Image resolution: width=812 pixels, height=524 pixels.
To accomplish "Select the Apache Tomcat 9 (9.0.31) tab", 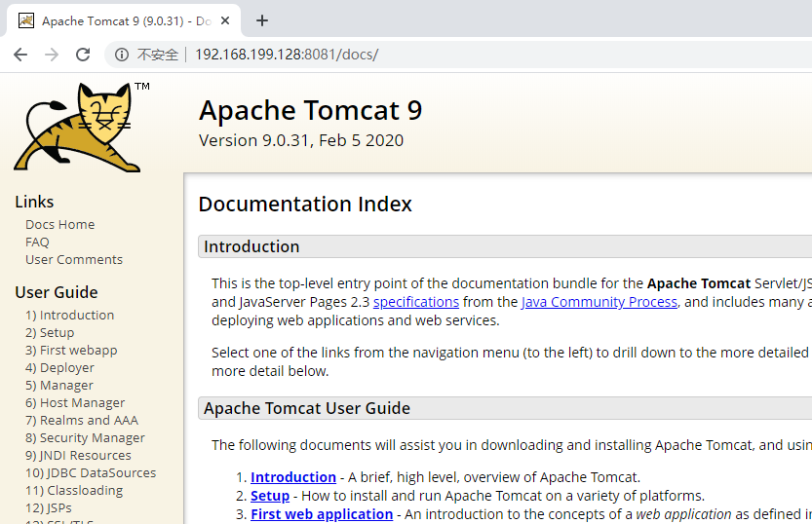I will coord(124,20).
